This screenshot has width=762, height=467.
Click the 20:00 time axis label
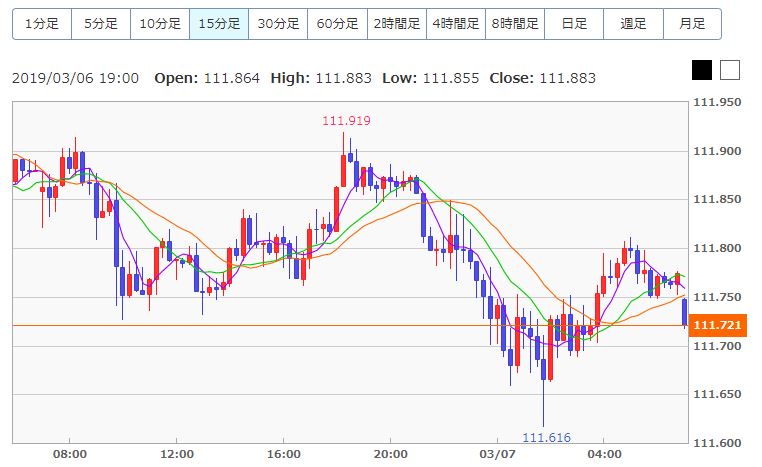pos(391,454)
